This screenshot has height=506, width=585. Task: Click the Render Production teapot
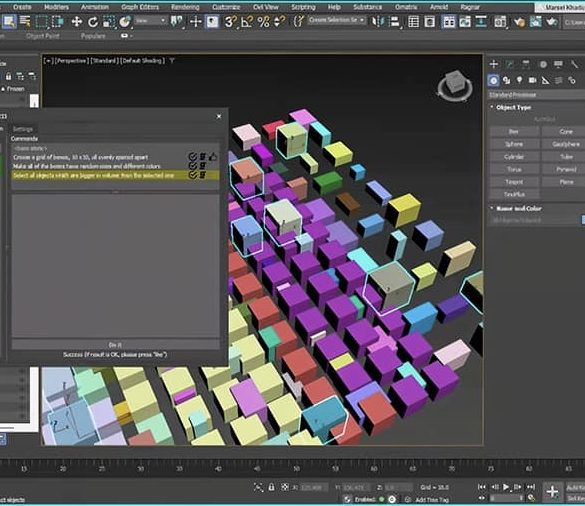click(551, 22)
